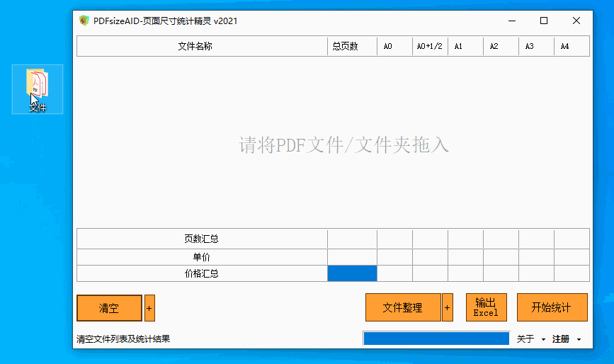The width and height of the screenshot is (614, 364).
Task: Click the plus button beside 清空
Action: point(149,308)
